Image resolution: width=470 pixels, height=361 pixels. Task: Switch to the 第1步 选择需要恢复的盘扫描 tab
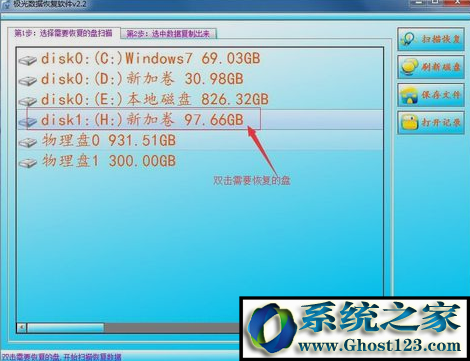(x=63, y=33)
